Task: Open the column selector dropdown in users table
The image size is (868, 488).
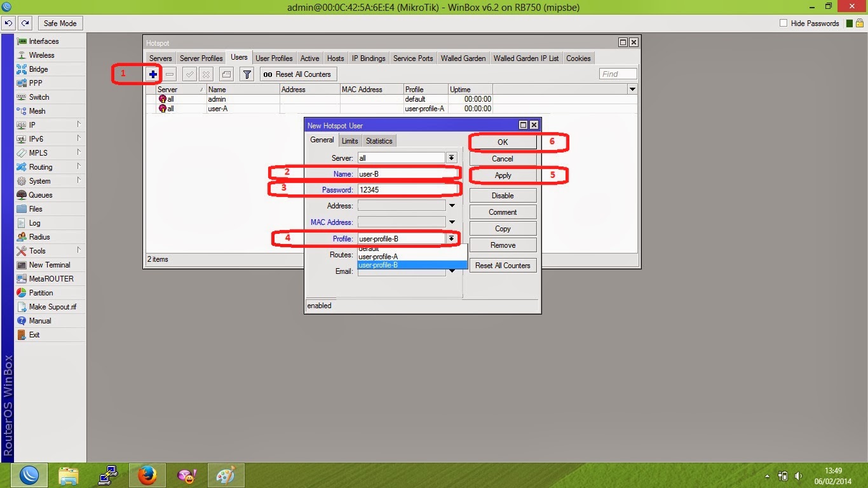Action: (x=632, y=90)
